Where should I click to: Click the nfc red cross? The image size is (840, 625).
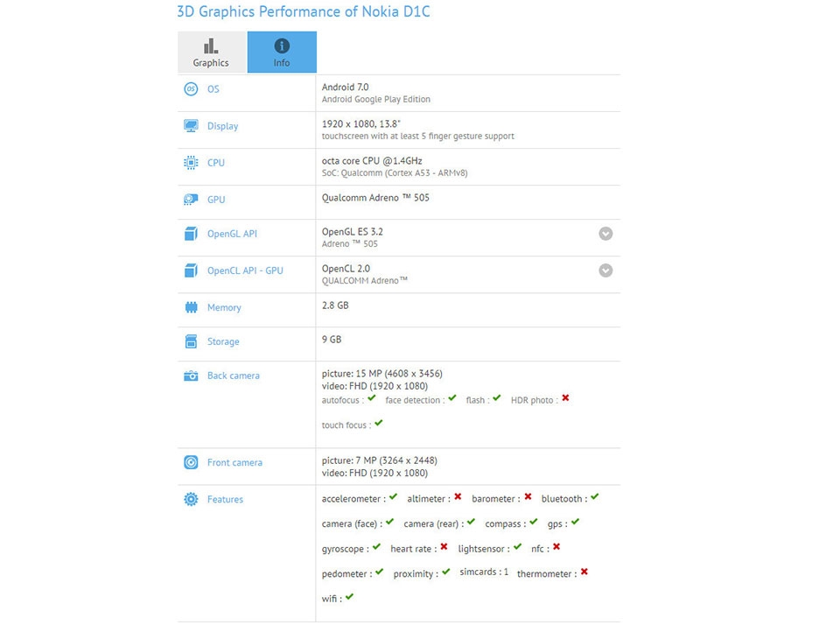pos(556,547)
